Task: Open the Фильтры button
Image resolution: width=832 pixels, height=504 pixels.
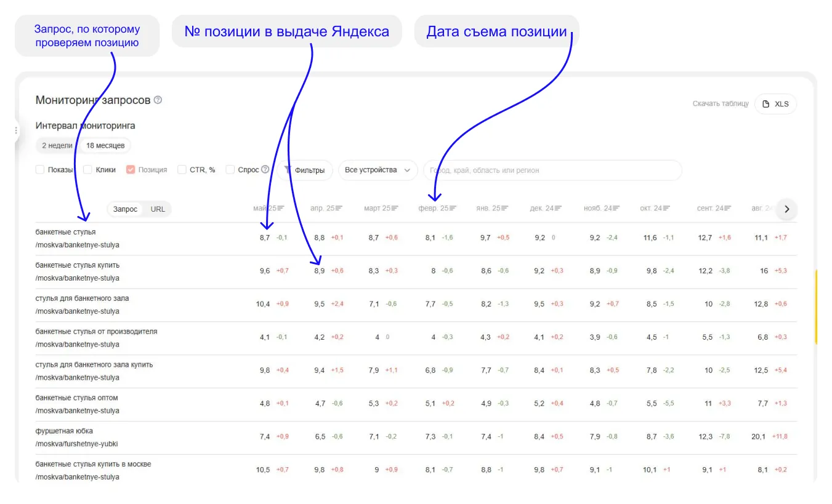Action: [305, 170]
